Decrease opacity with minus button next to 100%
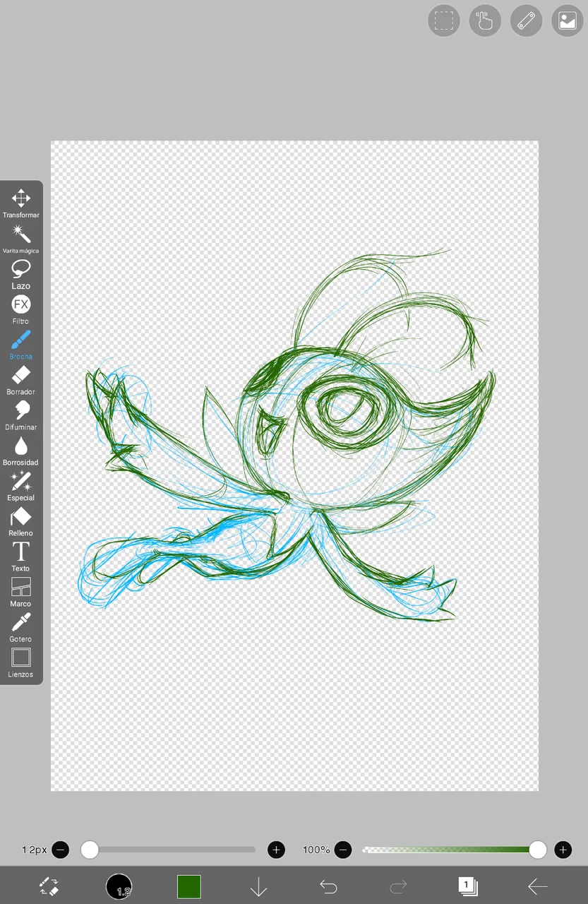 (343, 850)
